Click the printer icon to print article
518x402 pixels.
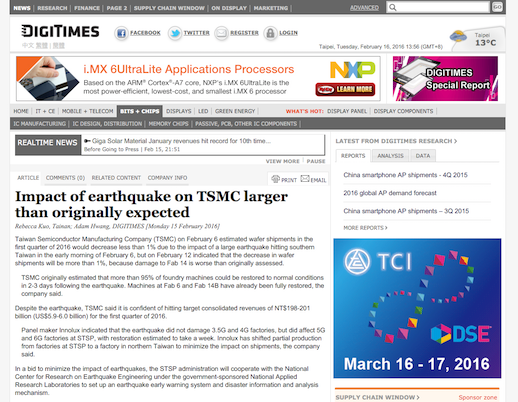(275, 179)
